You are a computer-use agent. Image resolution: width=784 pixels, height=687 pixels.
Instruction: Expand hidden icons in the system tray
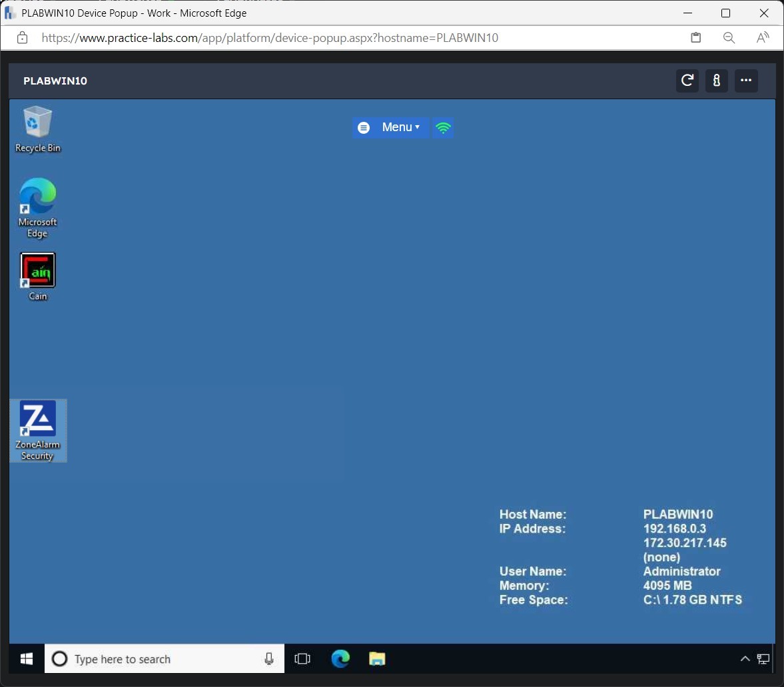(745, 658)
